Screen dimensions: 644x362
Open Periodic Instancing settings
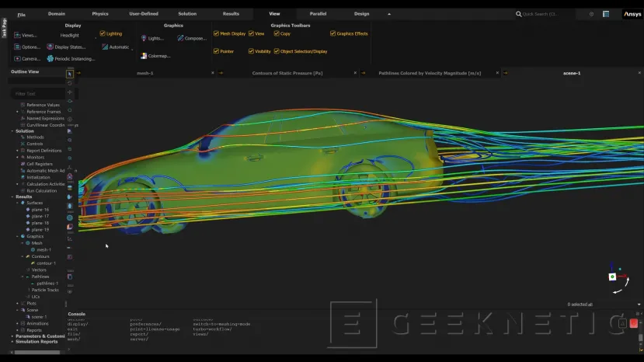pyautogui.click(x=71, y=59)
